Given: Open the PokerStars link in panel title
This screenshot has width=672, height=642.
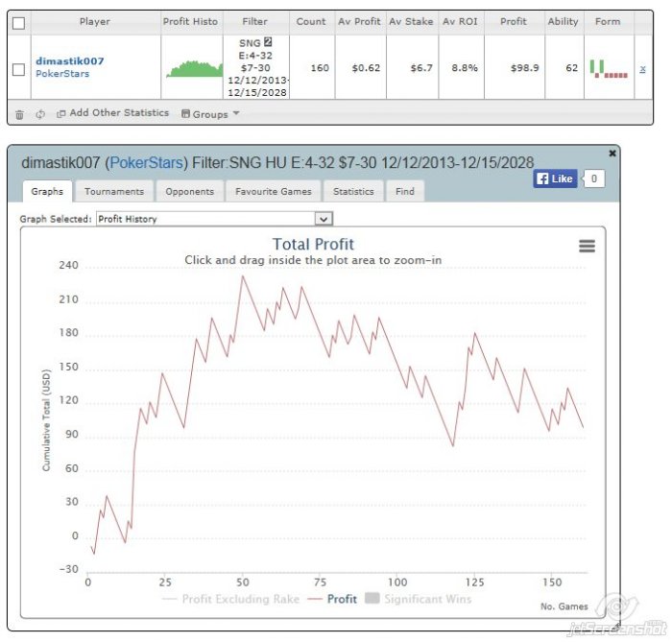Looking at the screenshot, I should [147, 163].
